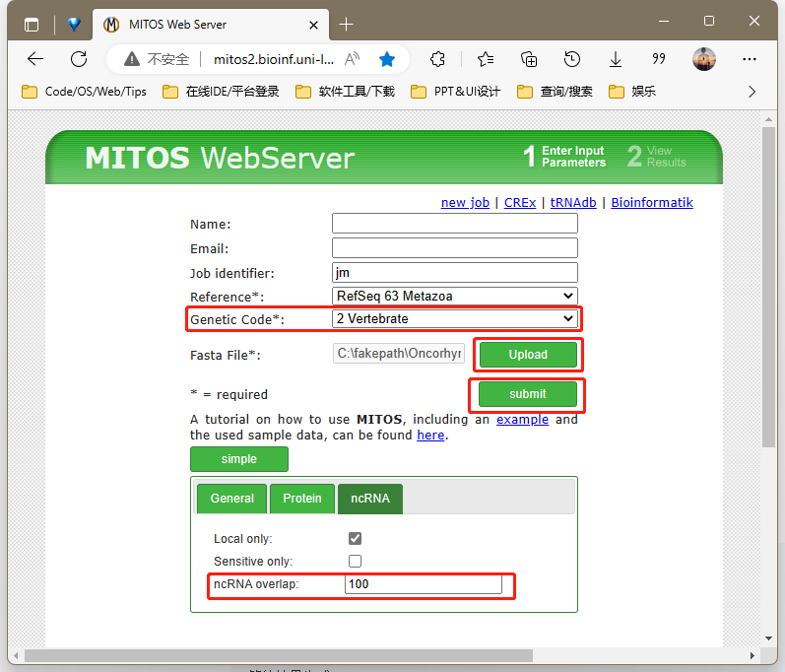
Task: Open the browser extensions menu
Action: [x=438, y=59]
